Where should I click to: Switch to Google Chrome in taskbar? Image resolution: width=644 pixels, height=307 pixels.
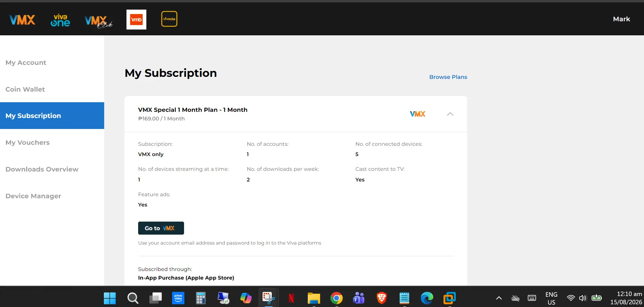pyautogui.click(x=337, y=298)
